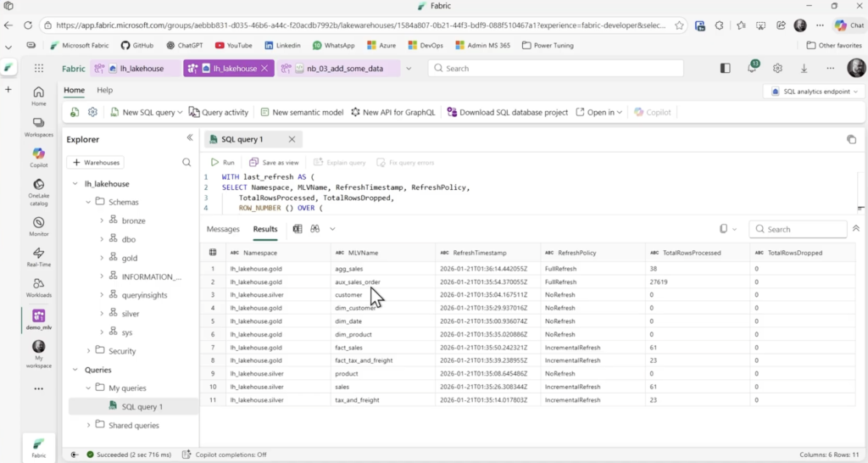Run the SQL query
Screen dimensions: 868x463
[x=223, y=162]
